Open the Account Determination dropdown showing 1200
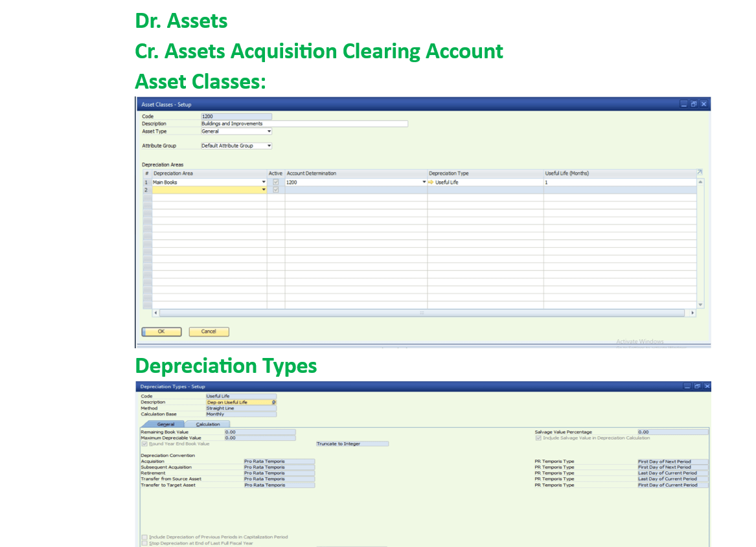This screenshot has width=756, height=547. pyautogui.click(x=425, y=182)
